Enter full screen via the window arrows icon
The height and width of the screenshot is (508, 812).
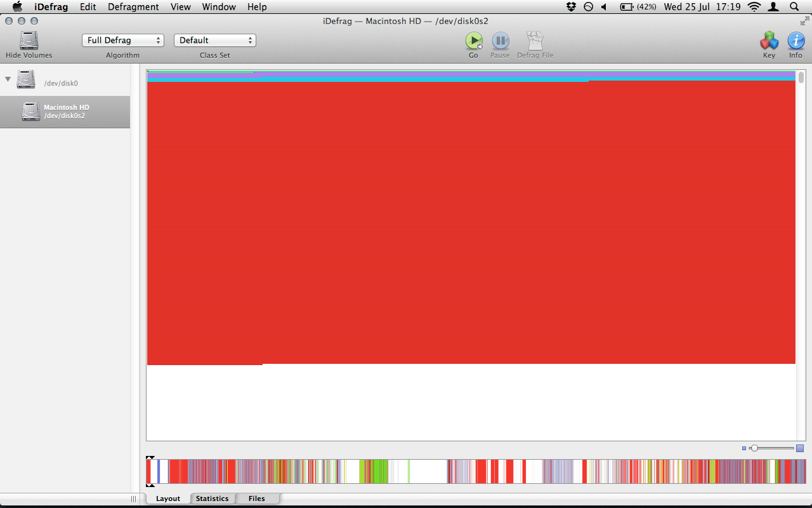click(804, 21)
